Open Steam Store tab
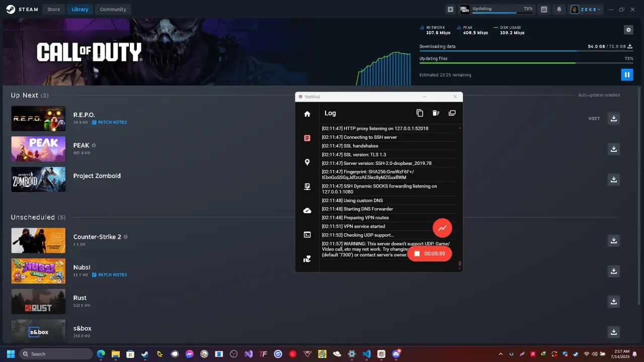The image size is (644, 362). coord(53,9)
